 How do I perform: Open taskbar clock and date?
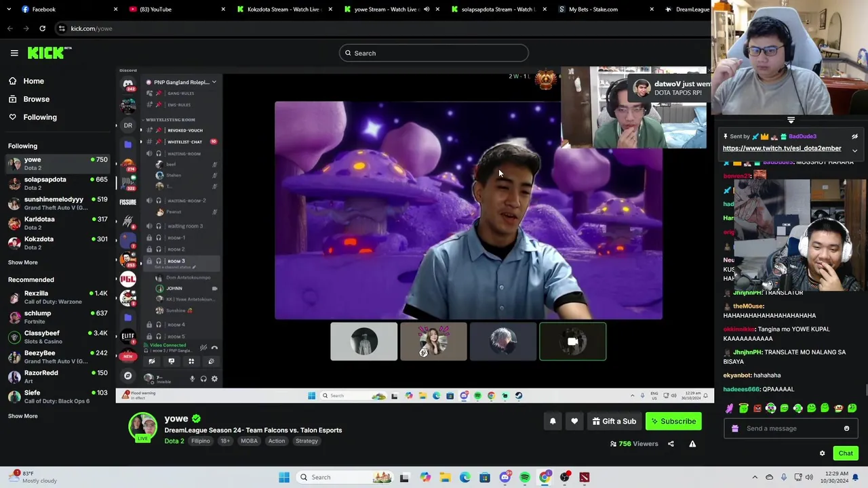point(836,477)
